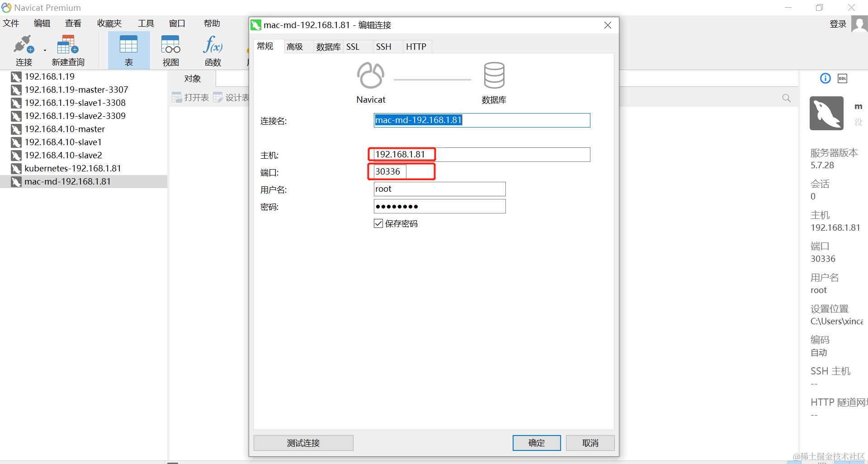Open the 窗口 menu
This screenshot has height=464, width=868.
177,23
